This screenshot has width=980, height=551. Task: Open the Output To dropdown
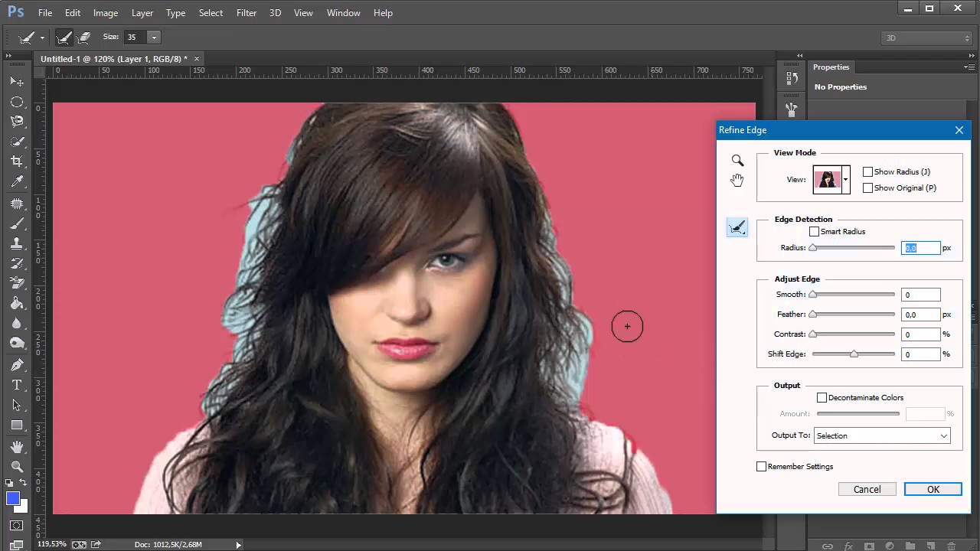(x=881, y=436)
